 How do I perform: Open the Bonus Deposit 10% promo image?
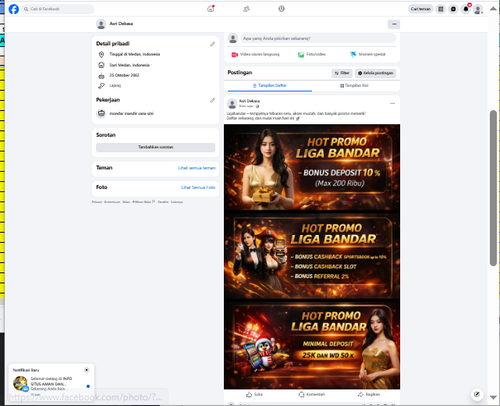tap(312, 168)
